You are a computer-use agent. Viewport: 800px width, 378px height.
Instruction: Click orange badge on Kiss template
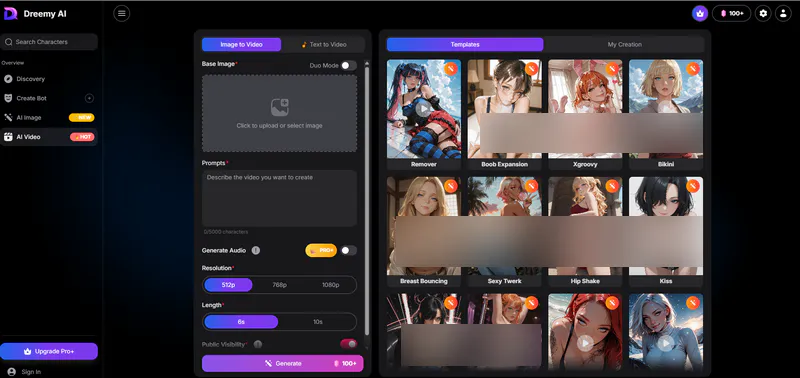tap(693, 186)
